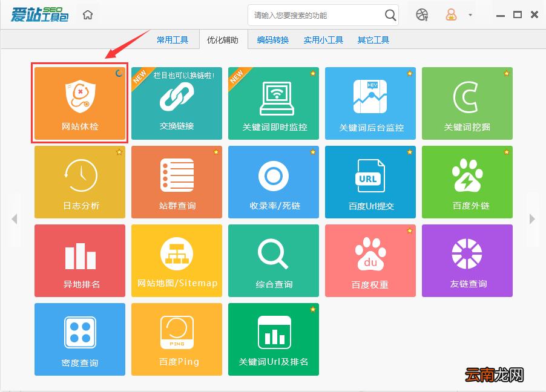Select the 优化辅助 tab
This screenshot has height=392, width=546.
click(223, 40)
